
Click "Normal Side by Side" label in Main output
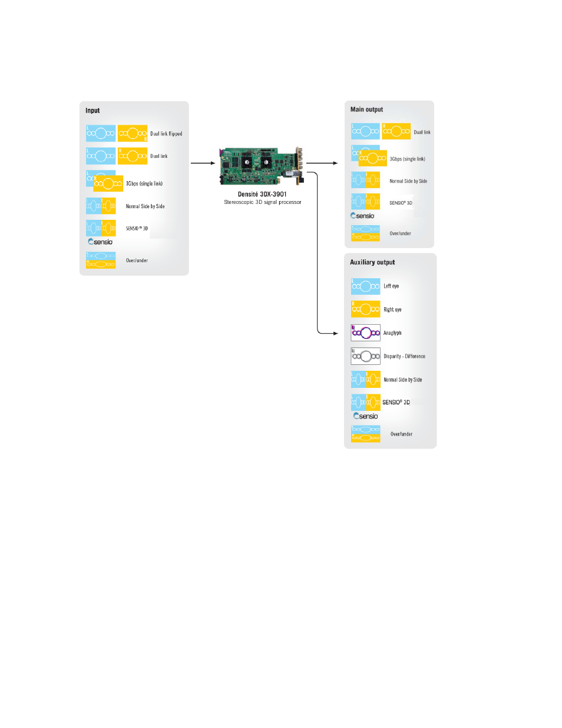coord(408,181)
